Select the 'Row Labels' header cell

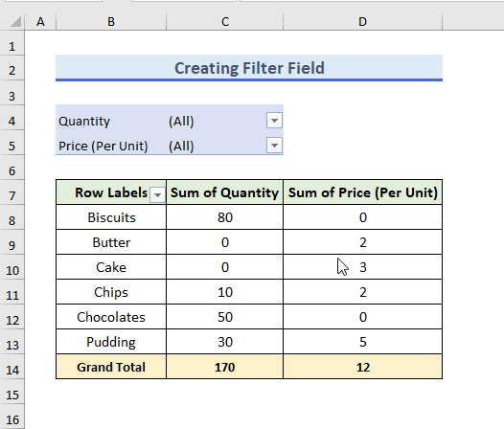click(x=111, y=192)
